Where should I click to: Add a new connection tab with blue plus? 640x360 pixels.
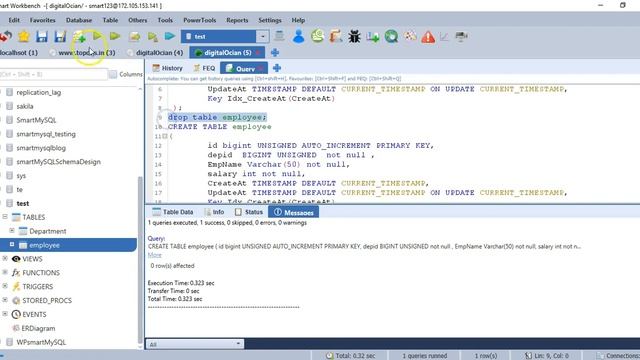[275, 53]
